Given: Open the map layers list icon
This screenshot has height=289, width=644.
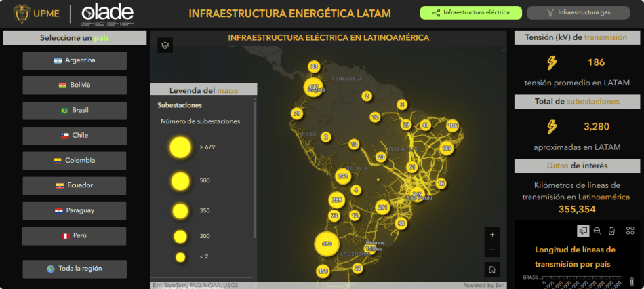Looking at the screenshot, I should tap(166, 45).
